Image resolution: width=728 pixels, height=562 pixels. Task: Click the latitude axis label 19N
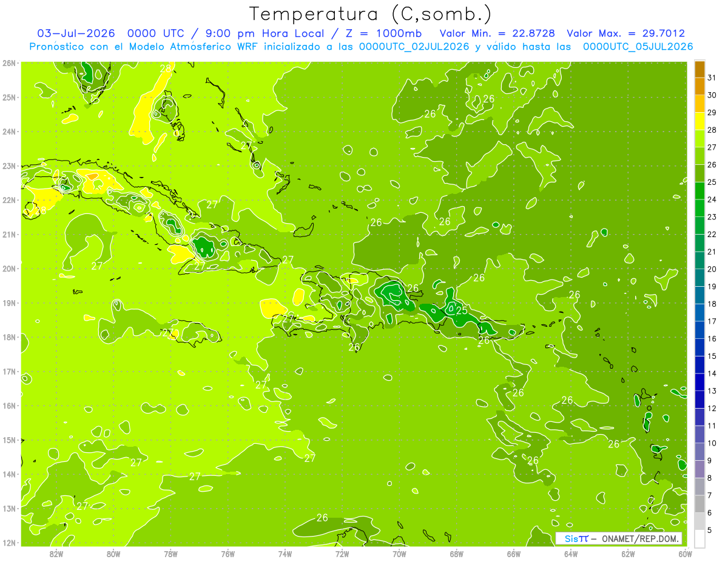pos(9,303)
